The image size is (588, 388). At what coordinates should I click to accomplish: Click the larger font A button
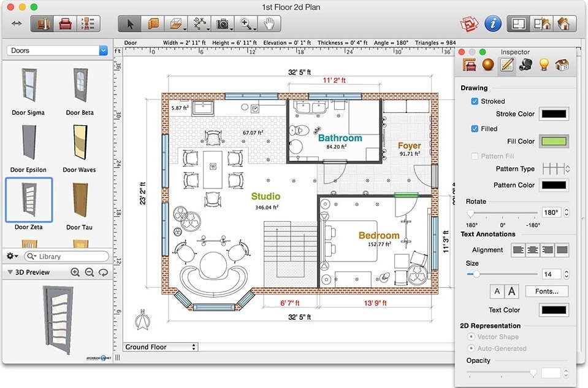click(x=512, y=291)
